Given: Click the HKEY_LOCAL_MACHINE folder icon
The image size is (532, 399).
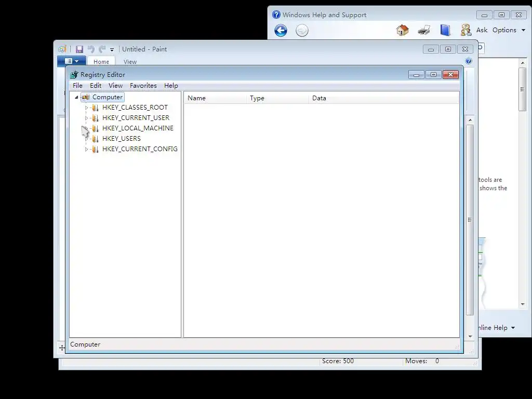Looking at the screenshot, I should tap(96, 128).
